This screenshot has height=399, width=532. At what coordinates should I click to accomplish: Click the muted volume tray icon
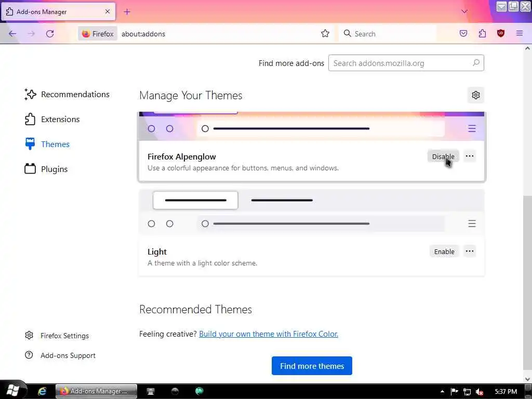click(480, 392)
